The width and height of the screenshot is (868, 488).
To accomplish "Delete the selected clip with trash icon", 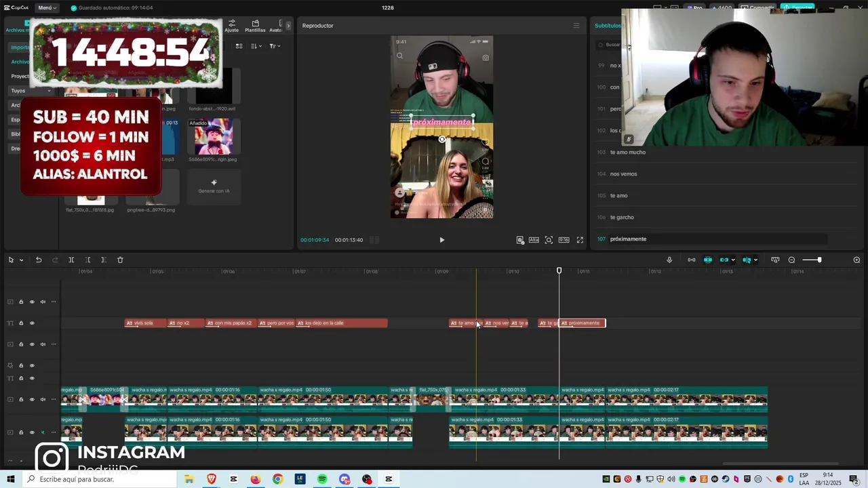I will pyautogui.click(x=120, y=260).
